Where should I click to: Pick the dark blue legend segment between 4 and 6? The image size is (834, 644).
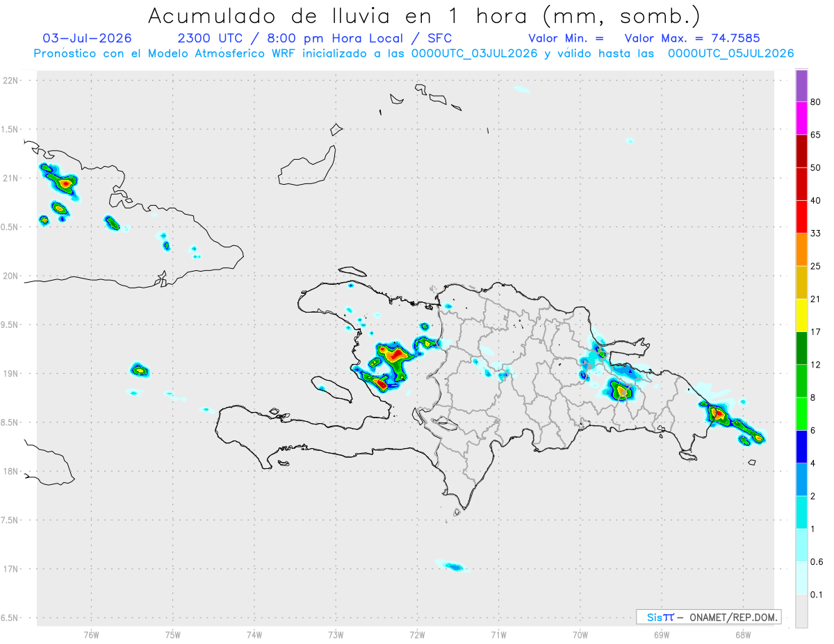[x=801, y=447]
